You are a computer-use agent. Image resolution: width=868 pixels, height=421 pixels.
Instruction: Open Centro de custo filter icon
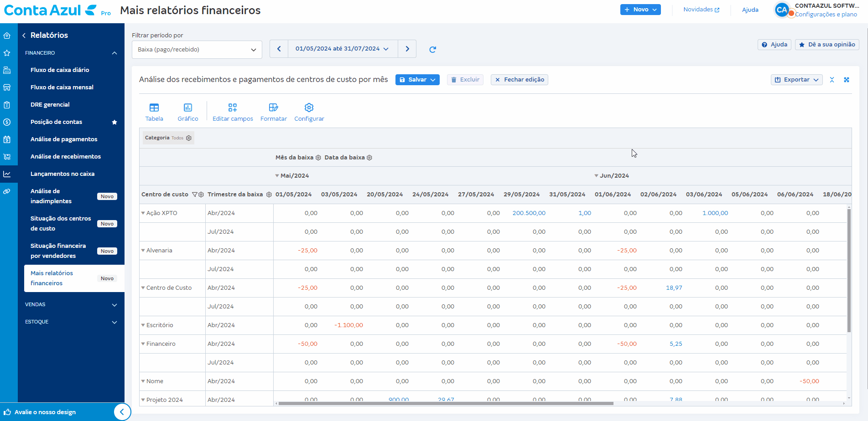point(195,195)
